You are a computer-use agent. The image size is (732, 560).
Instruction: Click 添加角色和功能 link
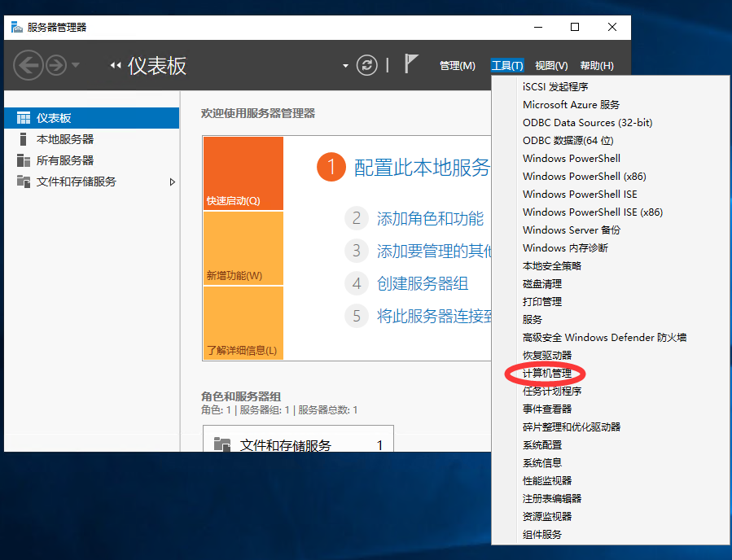click(430, 218)
